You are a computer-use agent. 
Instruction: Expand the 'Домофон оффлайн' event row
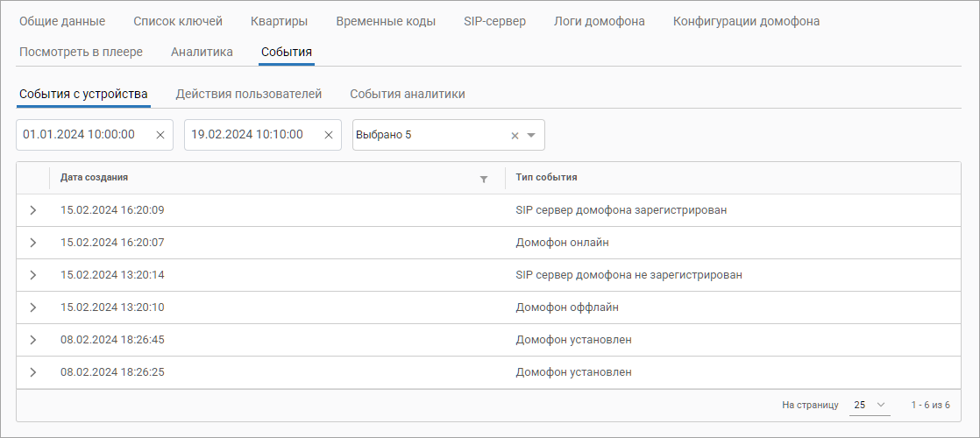(x=33, y=307)
